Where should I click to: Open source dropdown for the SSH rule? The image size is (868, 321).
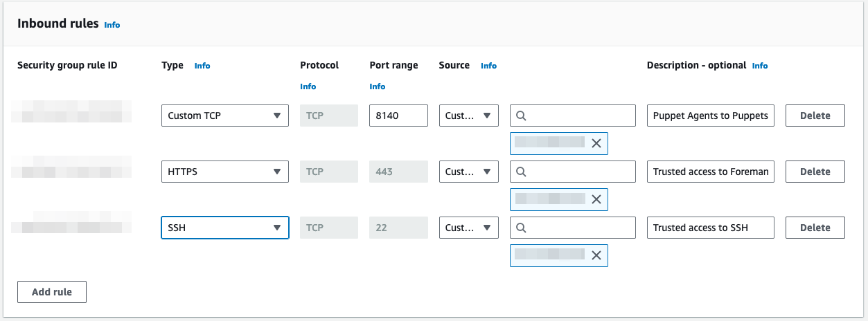468,228
